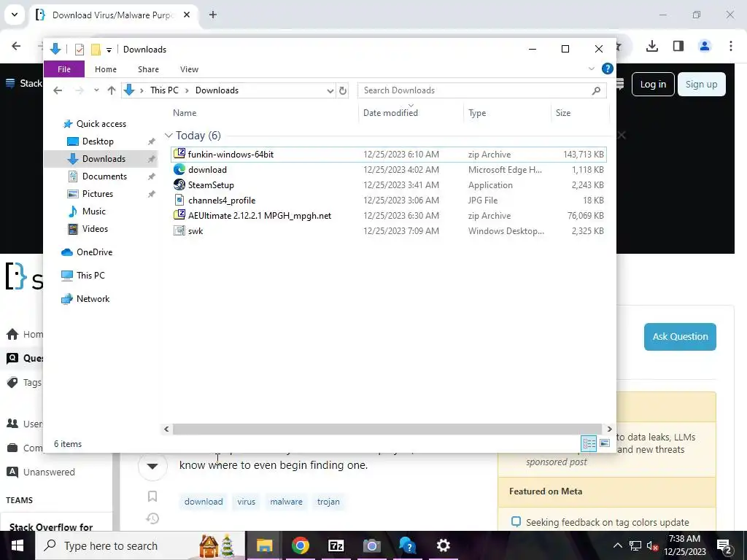This screenshot has width=747, height=560.
Task: Select Documents in navigation pane
Action: click(x=104, y=176)
